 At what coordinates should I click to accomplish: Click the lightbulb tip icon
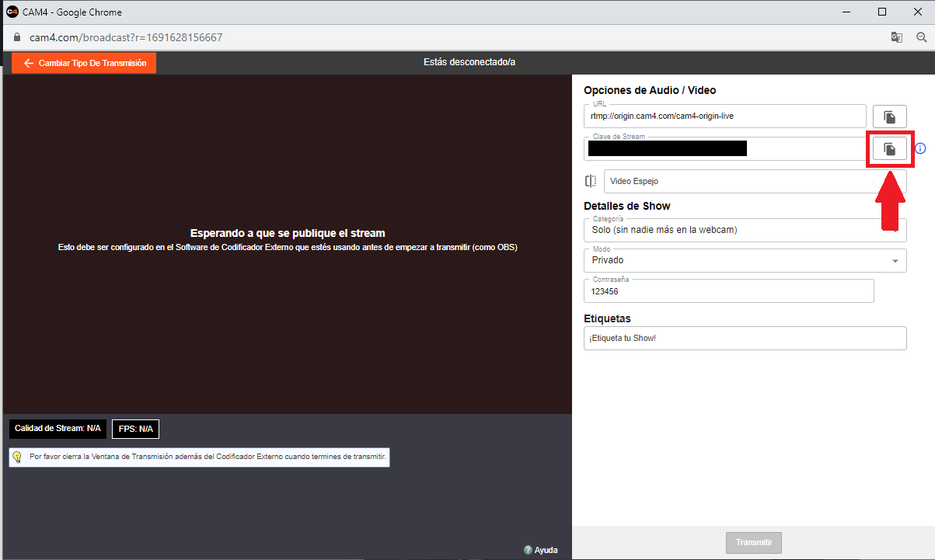(17, 457)
